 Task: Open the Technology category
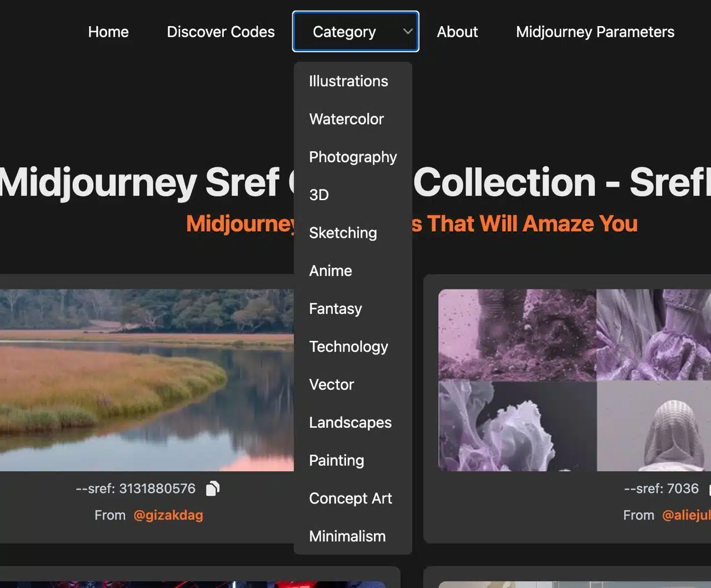point(348,347)
